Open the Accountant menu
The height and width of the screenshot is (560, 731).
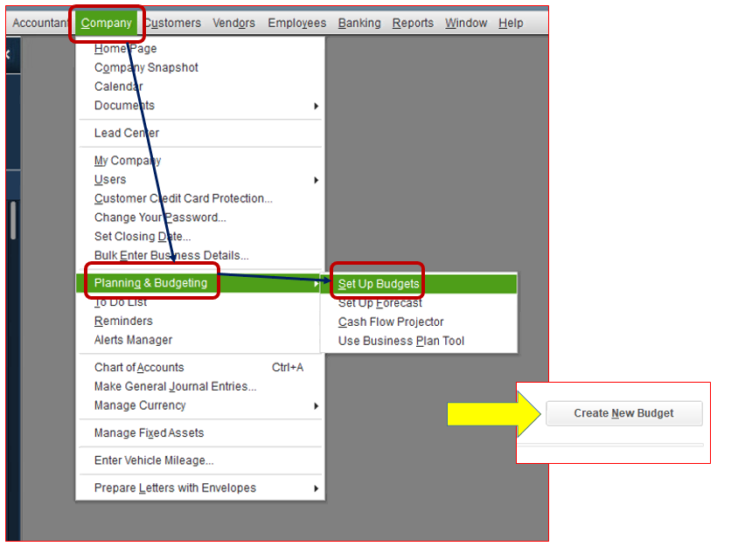(40, 23)
